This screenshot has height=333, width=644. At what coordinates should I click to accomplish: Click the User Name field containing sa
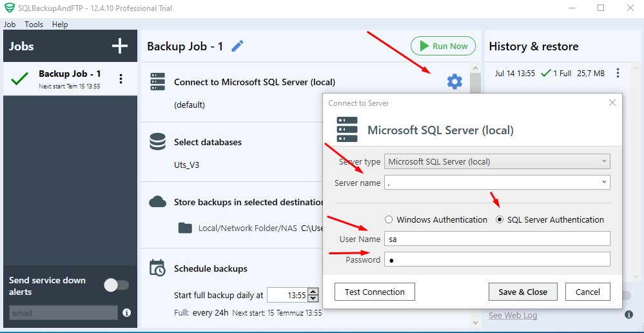pyautogui.click(x=497, y=238)
